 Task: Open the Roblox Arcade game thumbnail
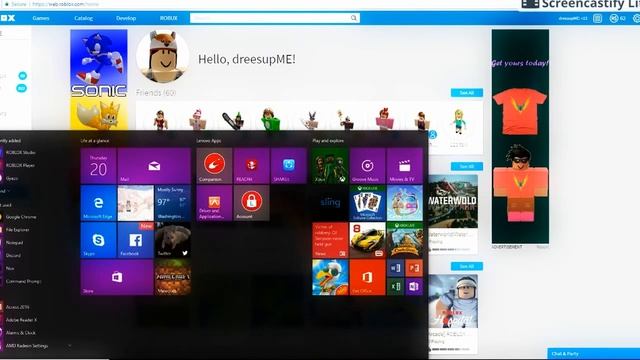pos(453,301)
